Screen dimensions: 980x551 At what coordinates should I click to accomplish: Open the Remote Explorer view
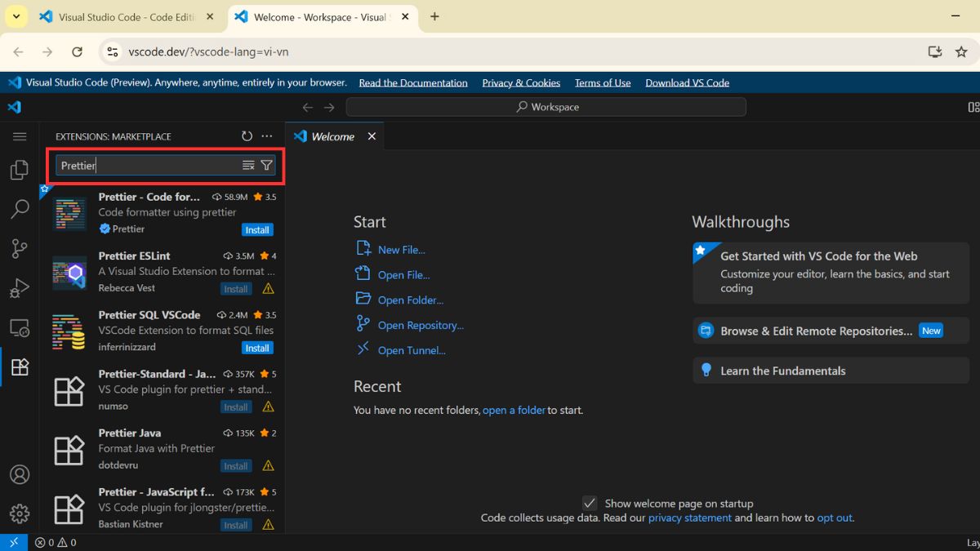[20, 328]
